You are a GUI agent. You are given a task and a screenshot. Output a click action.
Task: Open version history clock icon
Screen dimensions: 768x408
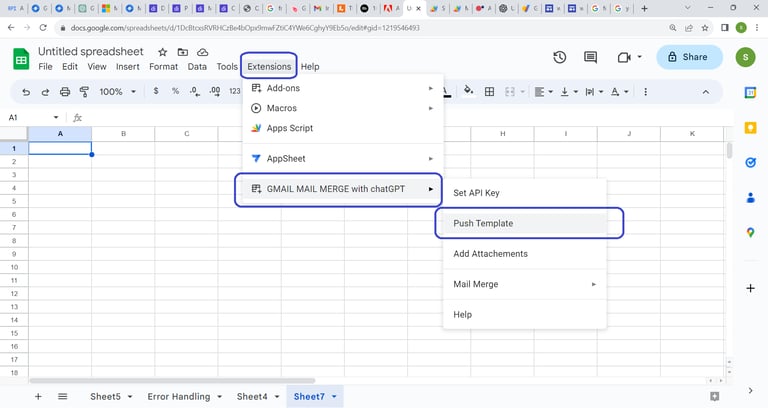(x=560, y=57)
